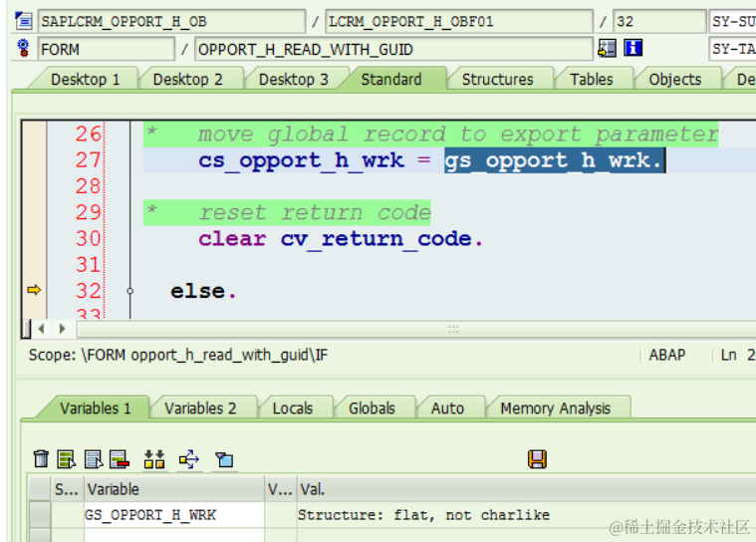Click the editor scroll left arrow
The height and width of the screenshot is (542, 756).
coord(42,329)
